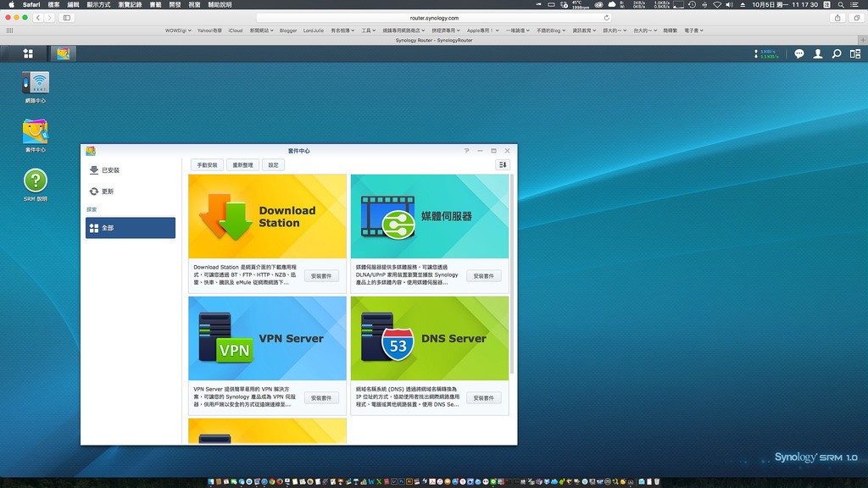Viewport: 868px width, 488px height.
Task: Open Package Center Settings (設定) button
Action: click(274, 165)
